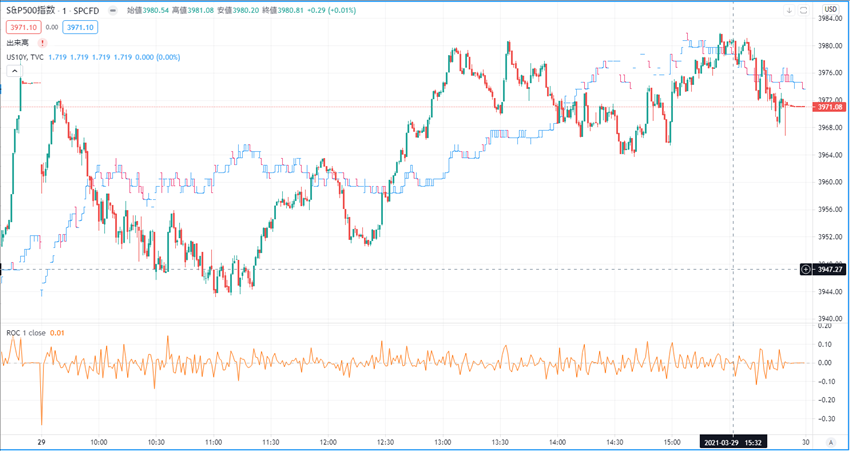Click the plus crosshair icon on price scale
The width and height of the screenshot is (850, 451).
(x=806, y=269)
